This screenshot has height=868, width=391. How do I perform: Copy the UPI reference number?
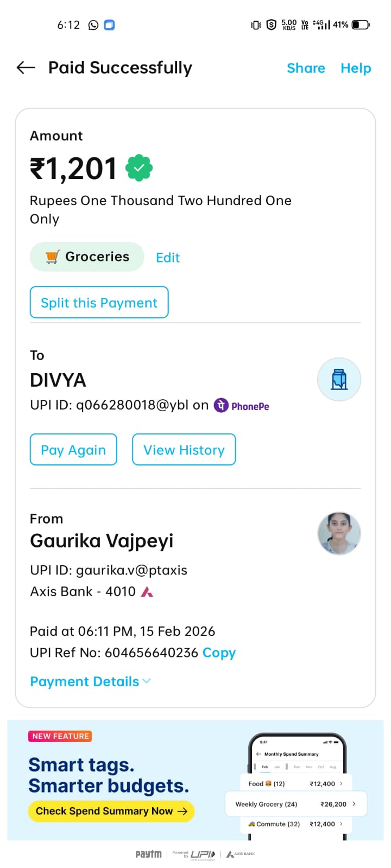click(219, 653)
